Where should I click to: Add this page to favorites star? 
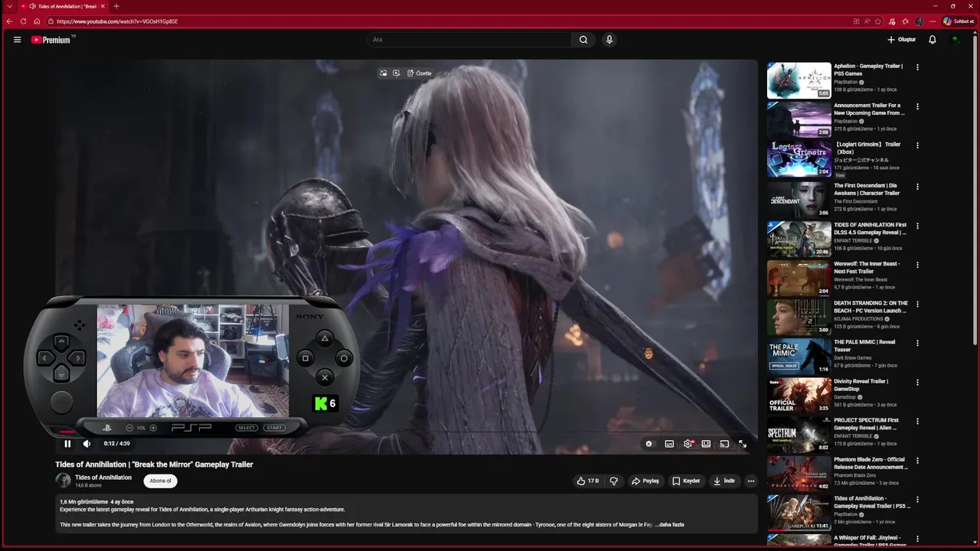tap(878, 21)
